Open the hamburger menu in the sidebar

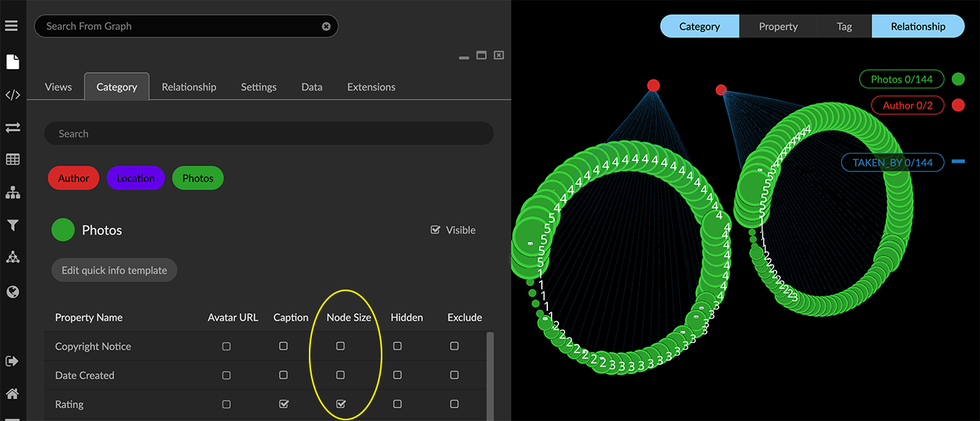(11, 26)
